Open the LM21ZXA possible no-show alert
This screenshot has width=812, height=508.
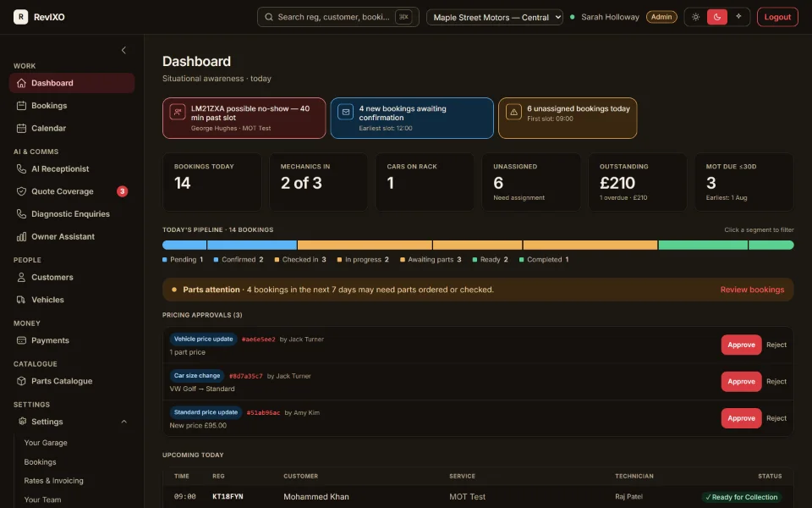244,119
